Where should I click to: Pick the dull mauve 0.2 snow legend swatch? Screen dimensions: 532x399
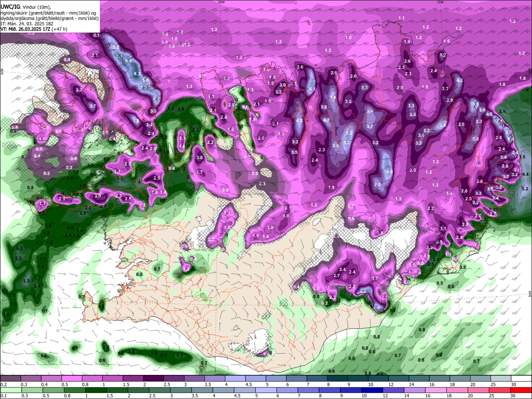[x=10, y=378]
